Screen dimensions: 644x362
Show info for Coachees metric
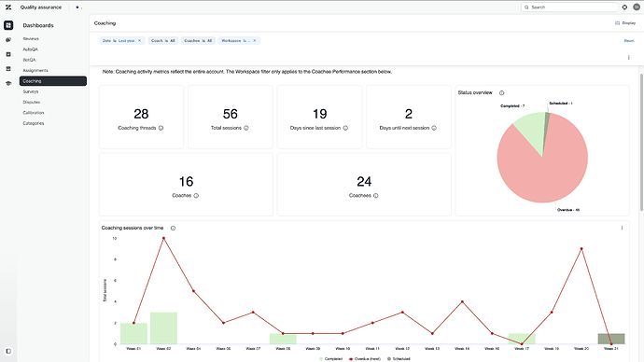[x=376, y=196]
